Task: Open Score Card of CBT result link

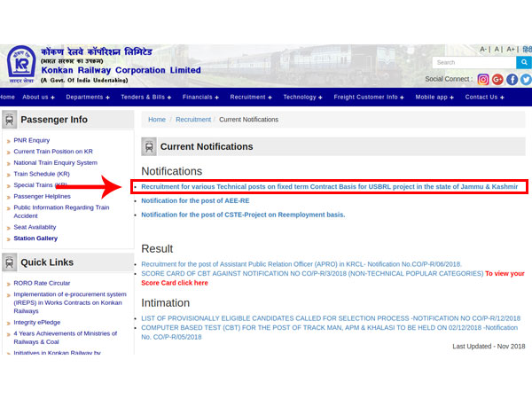Action: [x=312, y=273]
